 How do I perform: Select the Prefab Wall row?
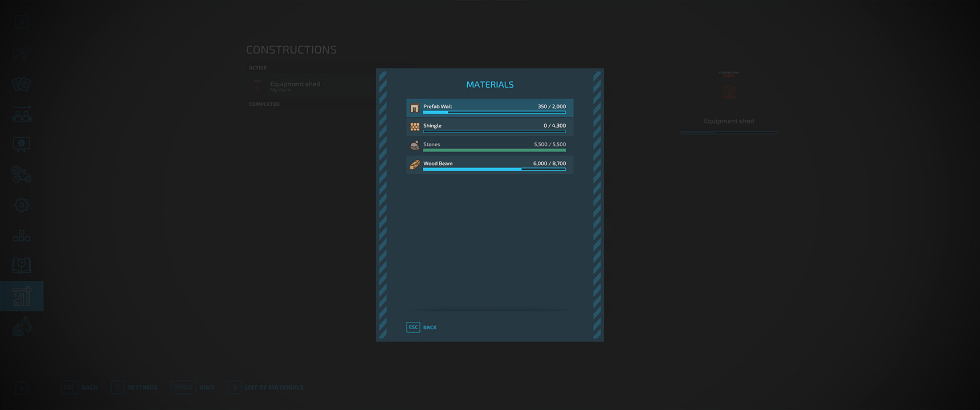(x=490, y=108)
